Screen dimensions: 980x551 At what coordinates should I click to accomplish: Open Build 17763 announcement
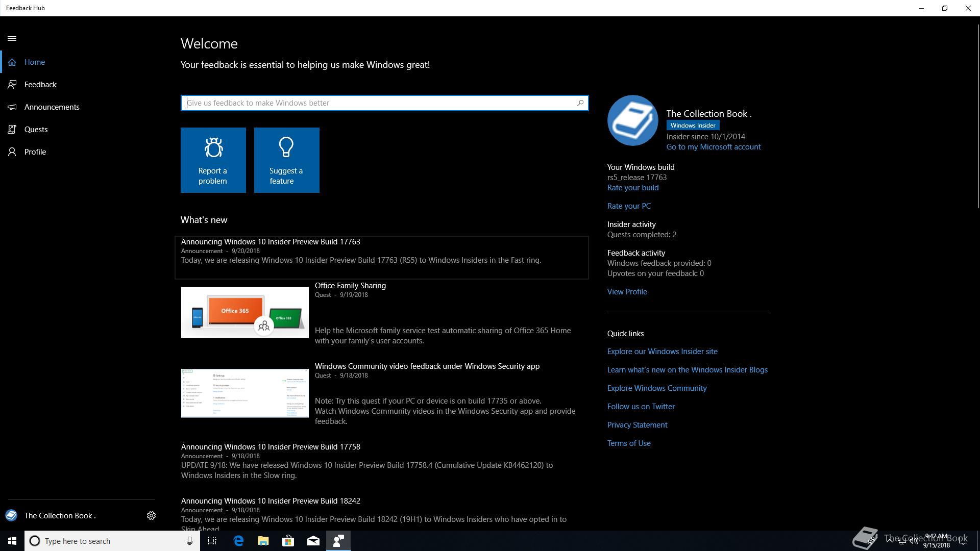[x=382, y=258]
